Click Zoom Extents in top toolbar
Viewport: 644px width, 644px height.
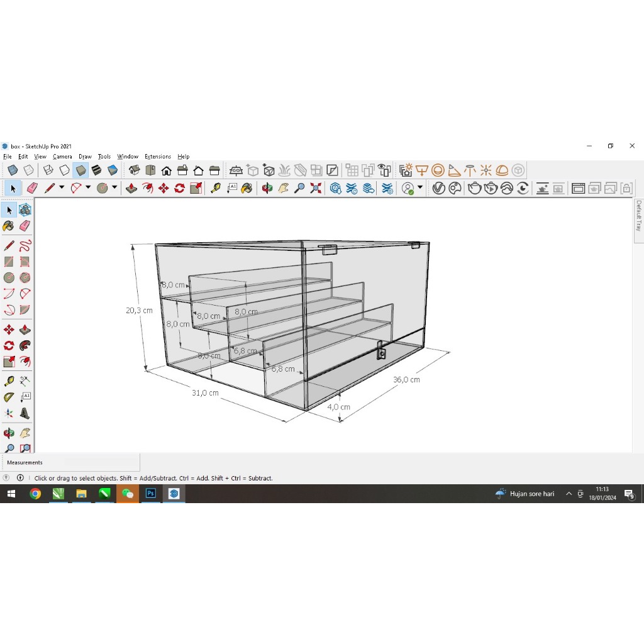316,189
